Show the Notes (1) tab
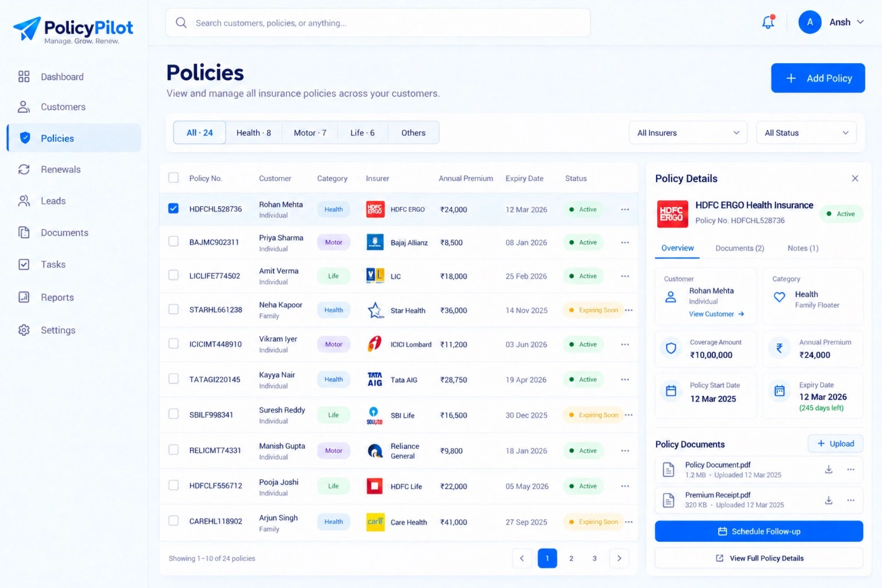The image size is (882, 588). pyautogui.click(x=803, y=248)
